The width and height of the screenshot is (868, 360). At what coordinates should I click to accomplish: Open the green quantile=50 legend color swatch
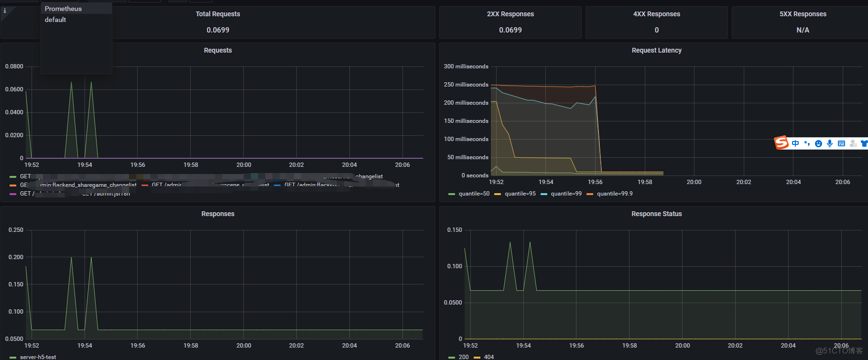pos(452,194)
